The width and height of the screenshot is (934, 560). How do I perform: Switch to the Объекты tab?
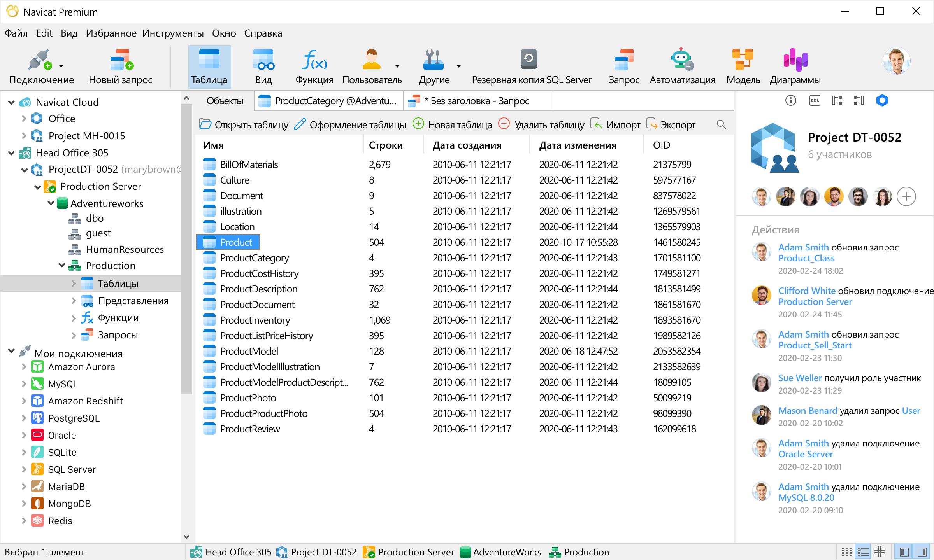(225, 101)
